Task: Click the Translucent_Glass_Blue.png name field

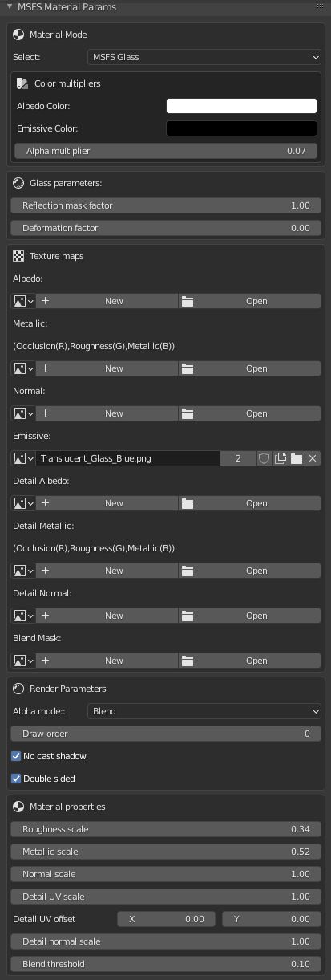Action: [128, 458]
